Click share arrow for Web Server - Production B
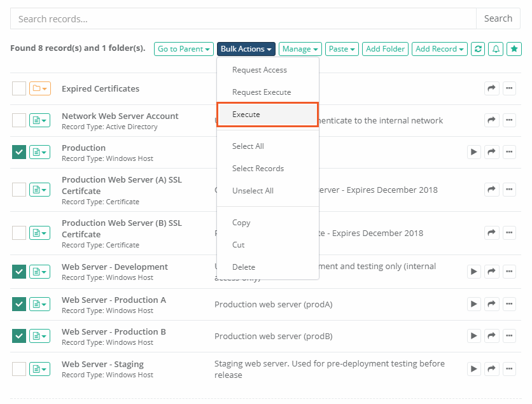532x404 pixels. click(x=491, y=336)
